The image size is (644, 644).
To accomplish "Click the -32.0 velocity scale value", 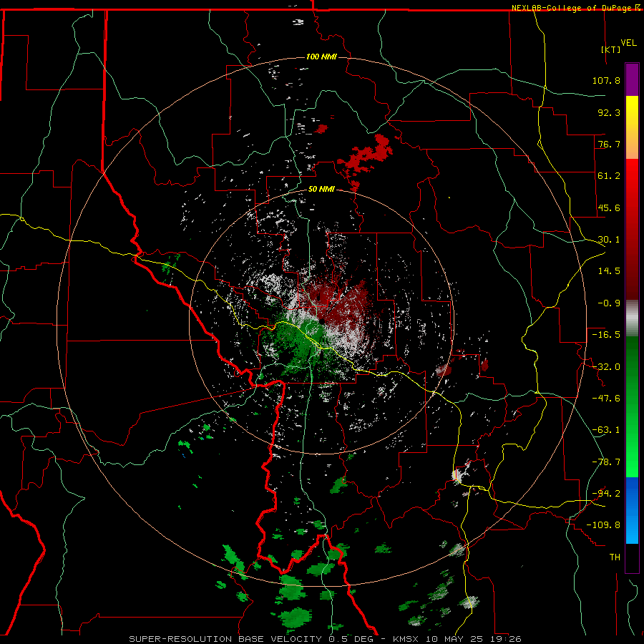I will pyautogui.click(x=606, y=367).
